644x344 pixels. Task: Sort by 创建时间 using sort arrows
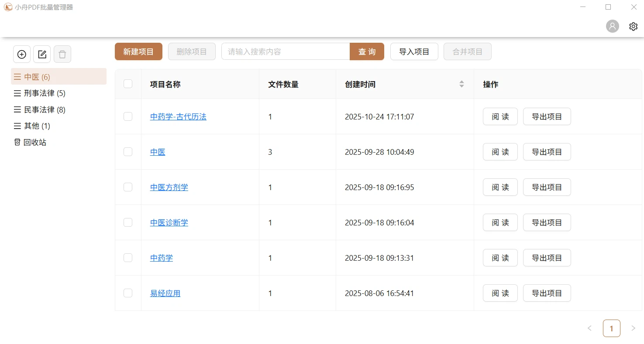tap(461, 84)
